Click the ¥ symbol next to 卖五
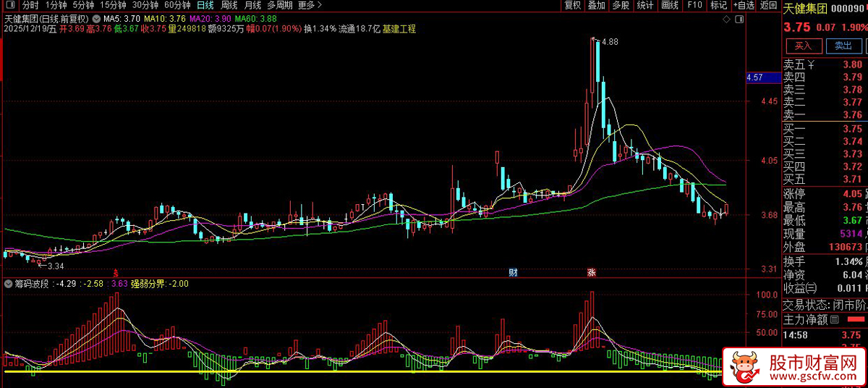This screenshot has width=868, height=388. (x=812, y=65)
